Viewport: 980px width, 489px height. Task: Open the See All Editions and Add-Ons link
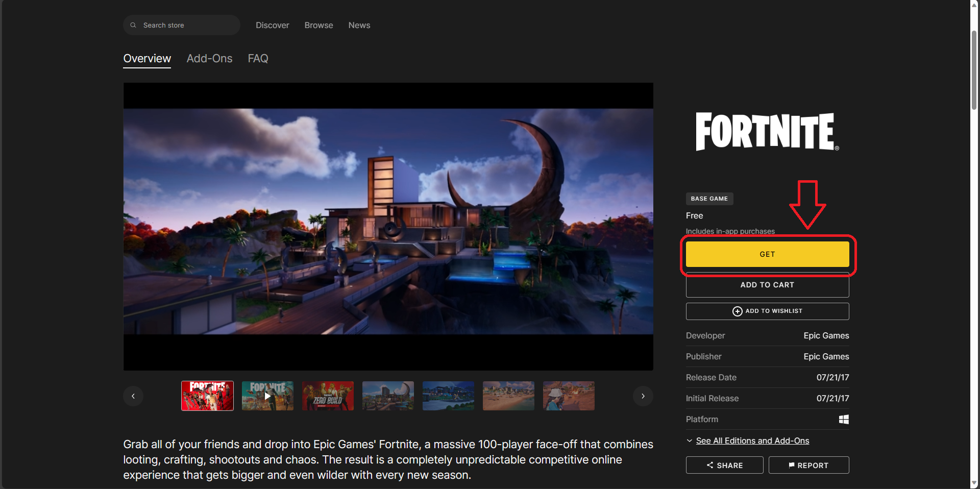click(x=752, y=441)
